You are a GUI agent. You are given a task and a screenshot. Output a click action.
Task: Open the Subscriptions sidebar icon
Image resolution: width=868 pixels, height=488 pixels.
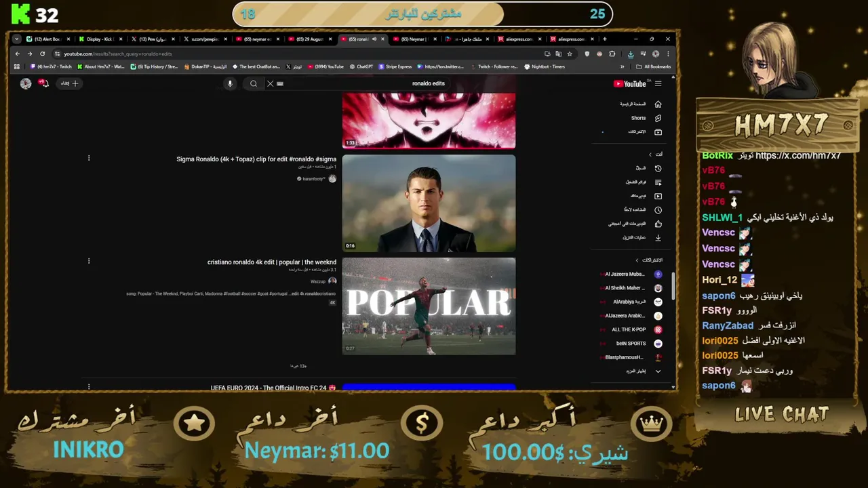pos(658,131)
